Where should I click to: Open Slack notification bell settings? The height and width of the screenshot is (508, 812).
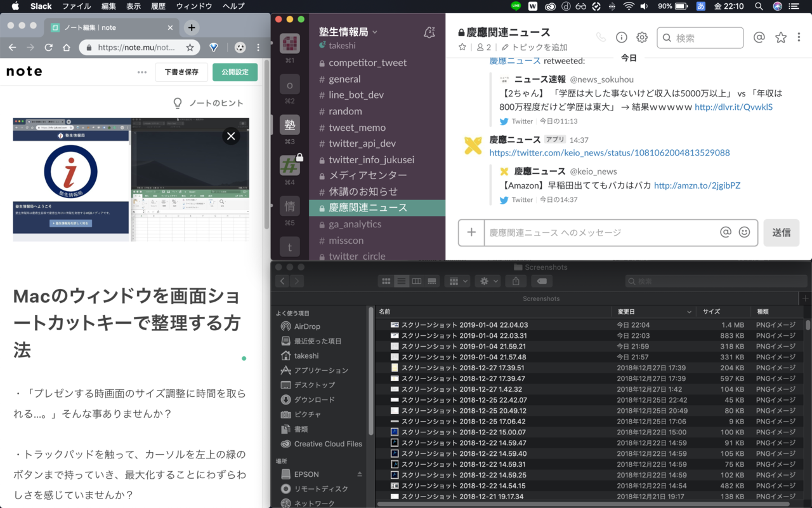click(429, 33)
